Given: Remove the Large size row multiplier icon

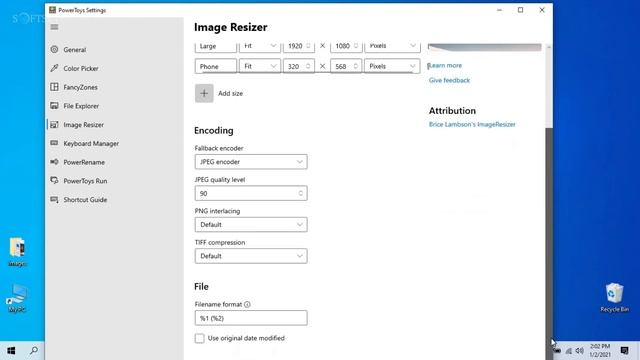Looking at the screenshot, I should [x=322, y=46].
